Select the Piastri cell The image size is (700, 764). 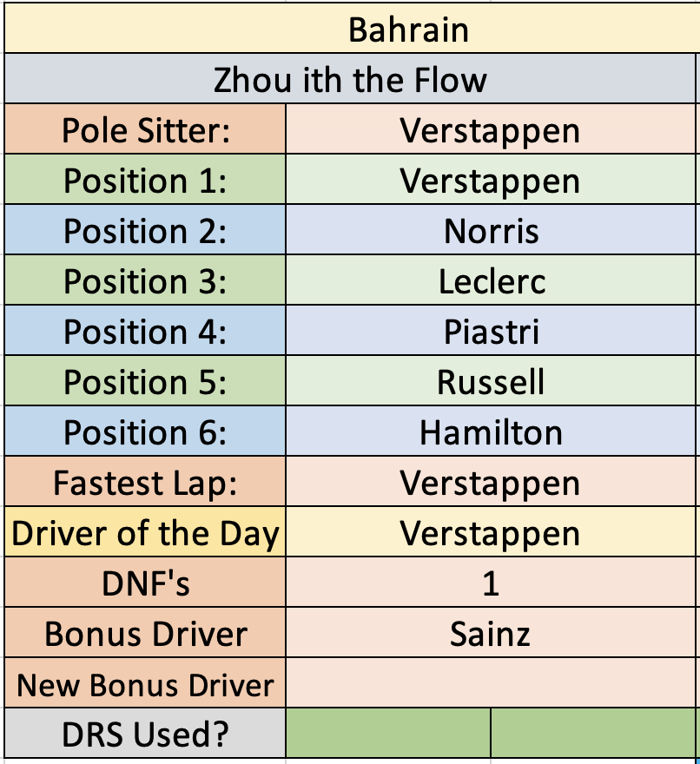pyautogui.click(x=491, y=331)
